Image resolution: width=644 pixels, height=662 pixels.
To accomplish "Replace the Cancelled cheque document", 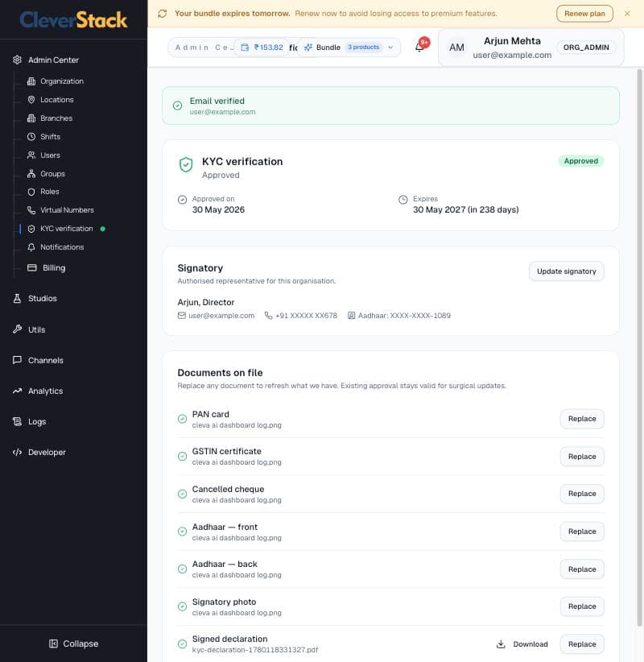I will click(582, 494).
